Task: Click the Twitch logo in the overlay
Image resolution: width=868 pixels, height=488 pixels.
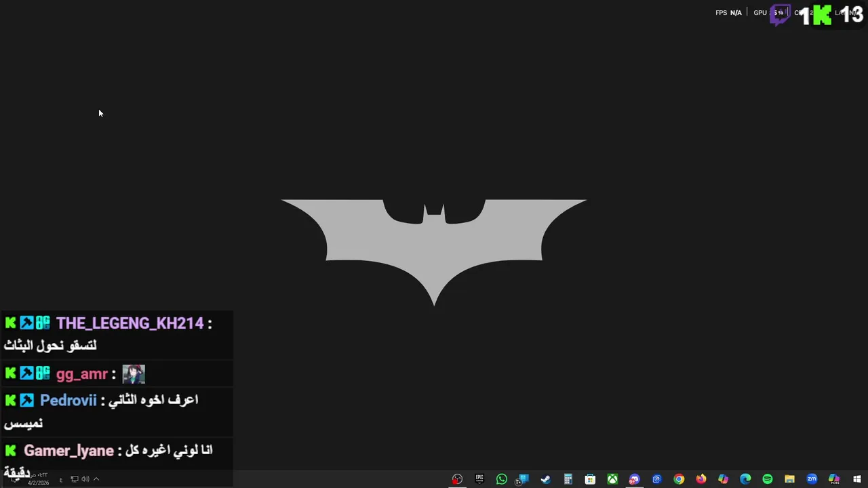Action: [x=780, y=14]
